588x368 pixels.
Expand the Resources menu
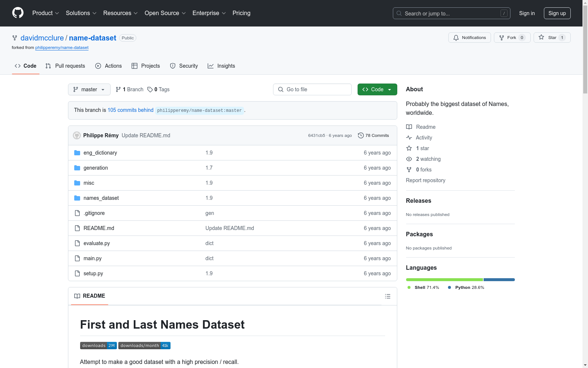pyautogui.click(x=121, y=13)
